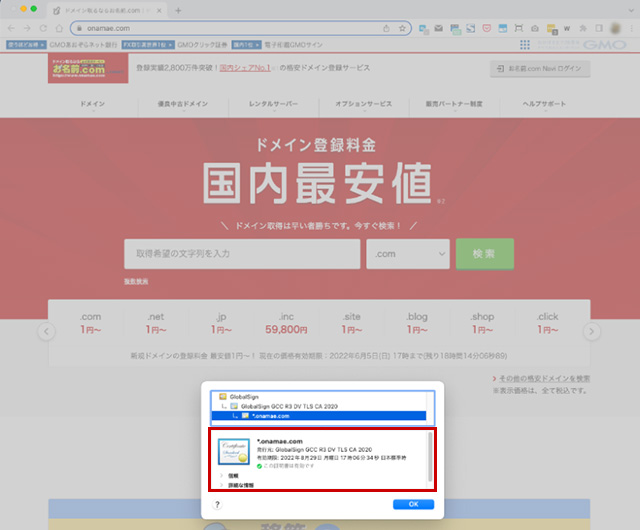Click the .shop 1円〜 price item

(x=482, y=323)
